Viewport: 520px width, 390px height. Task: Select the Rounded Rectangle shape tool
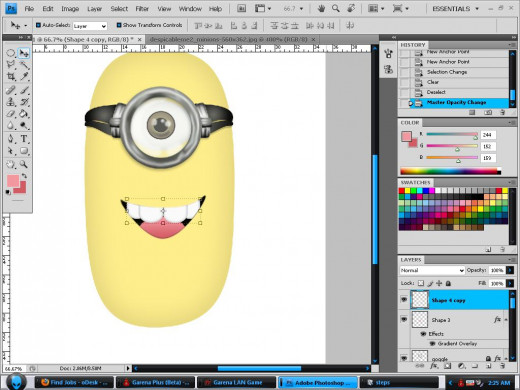click(x=24, y=151)
